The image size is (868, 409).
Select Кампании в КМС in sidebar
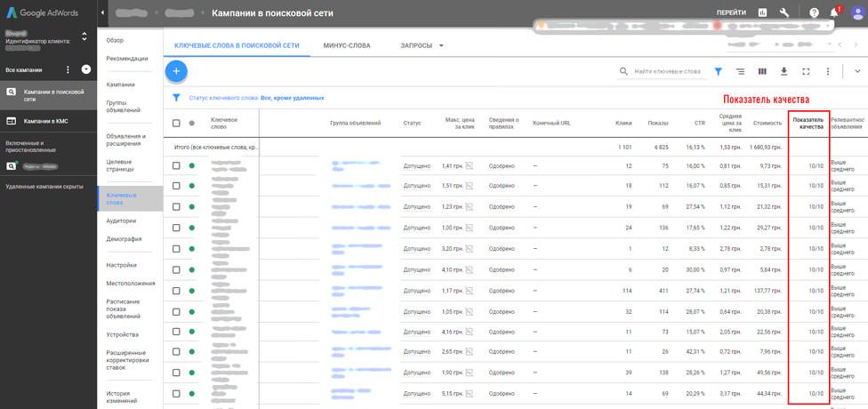(x=48, y=121)
